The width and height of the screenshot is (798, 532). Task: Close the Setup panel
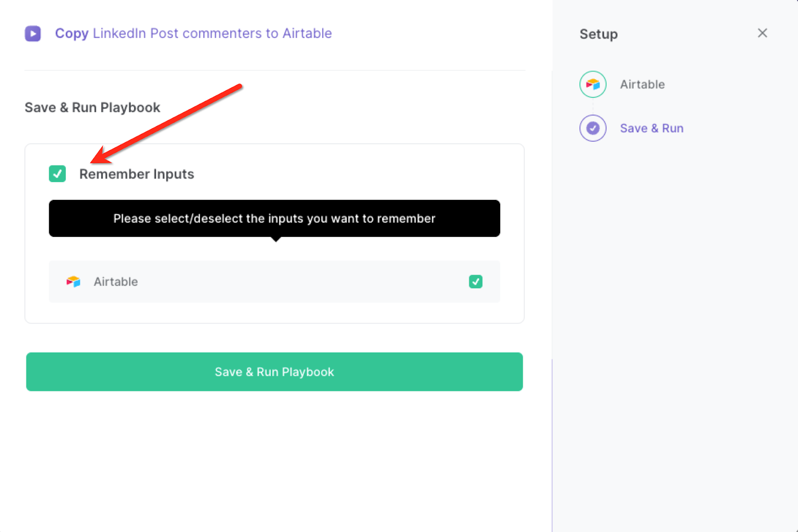point(762,33)
